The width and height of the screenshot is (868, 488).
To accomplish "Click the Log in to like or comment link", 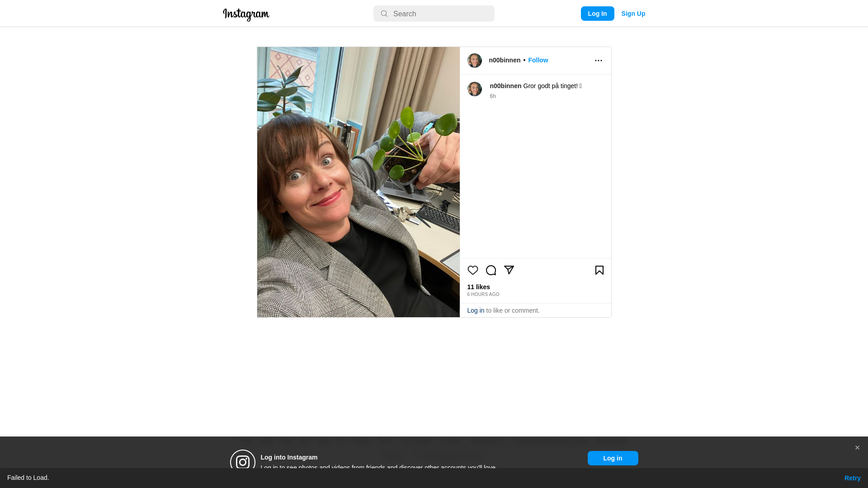I will 476,310.
